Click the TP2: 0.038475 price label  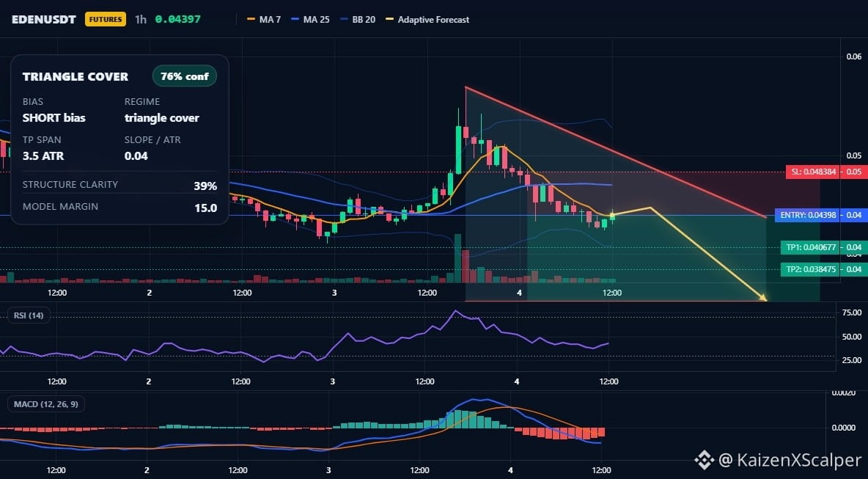click(811, 269)
